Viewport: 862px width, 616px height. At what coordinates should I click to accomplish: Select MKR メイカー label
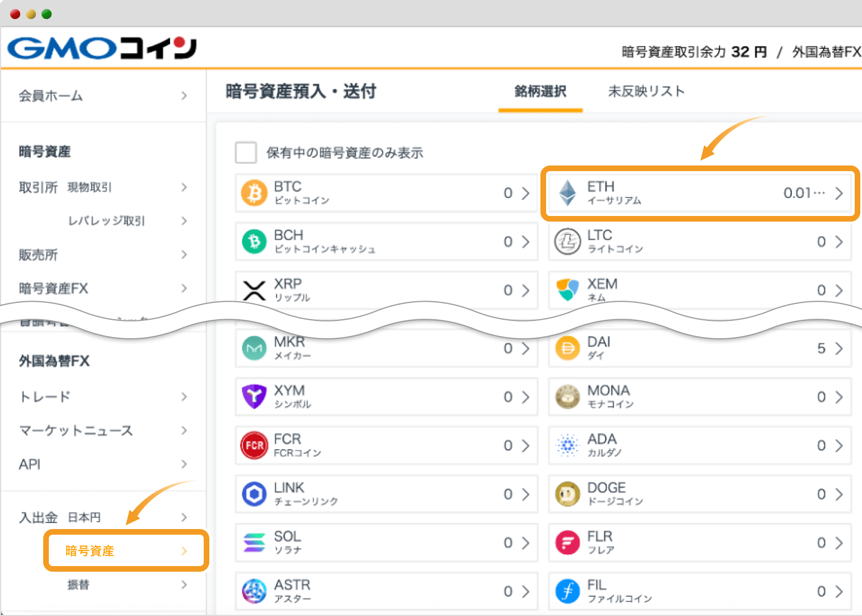292,348
